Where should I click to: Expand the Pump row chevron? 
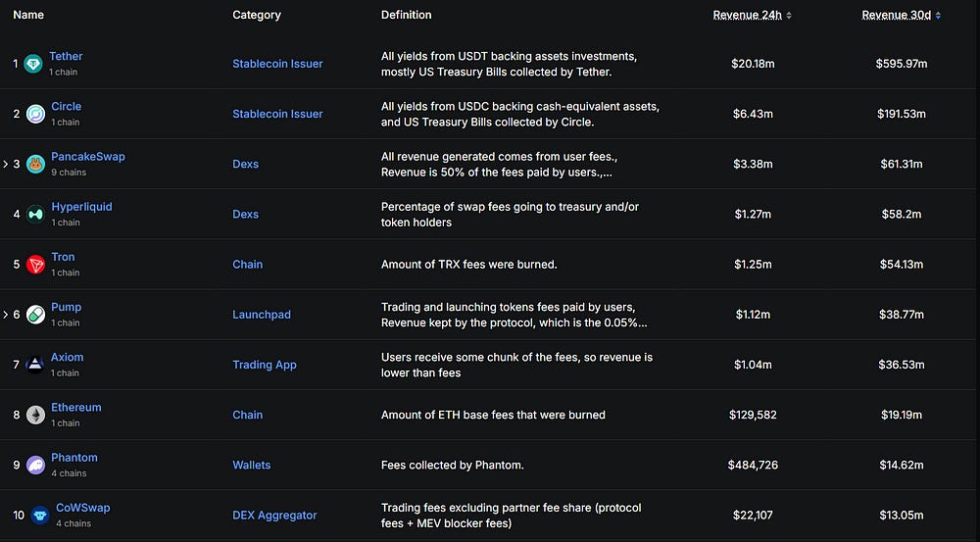tap(6, 315)
